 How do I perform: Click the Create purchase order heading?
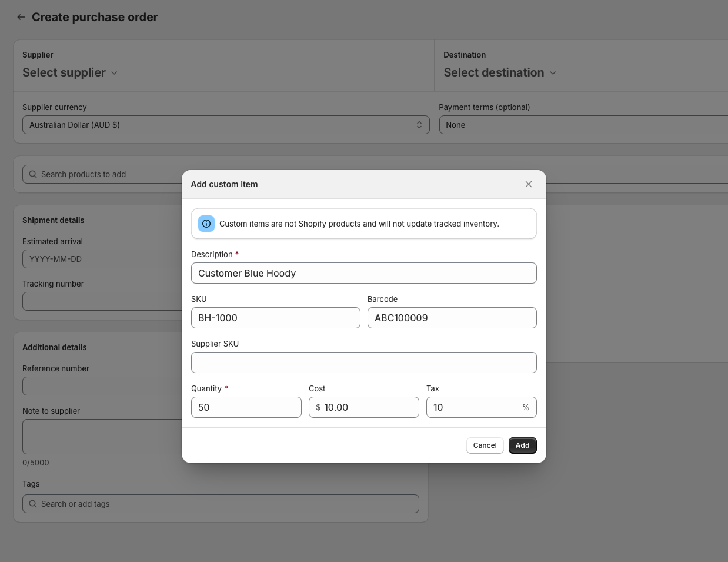point(95,17)
